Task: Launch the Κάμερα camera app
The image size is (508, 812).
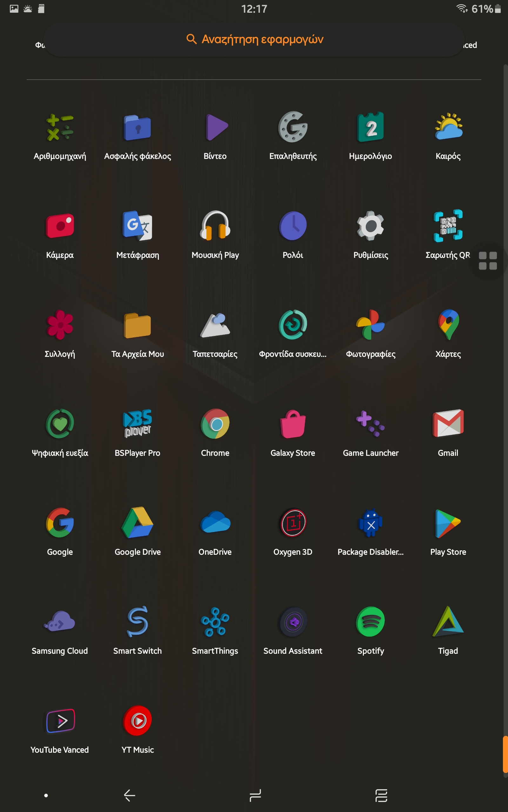Action: pos(60,226)
